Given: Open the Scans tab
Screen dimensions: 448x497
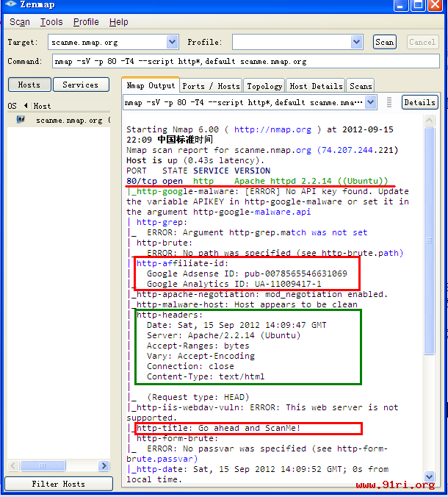Looking at the screenshot, I should 361,86.
